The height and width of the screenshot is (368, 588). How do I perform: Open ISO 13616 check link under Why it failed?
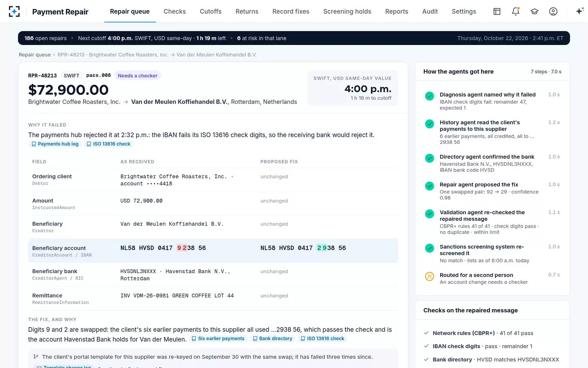click(109, 144)
